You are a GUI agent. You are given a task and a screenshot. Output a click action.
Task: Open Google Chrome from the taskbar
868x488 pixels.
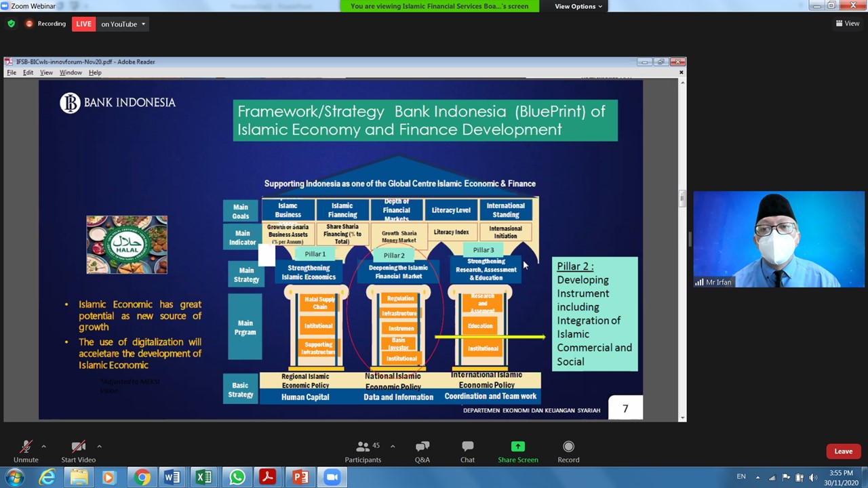coord(142,477)
